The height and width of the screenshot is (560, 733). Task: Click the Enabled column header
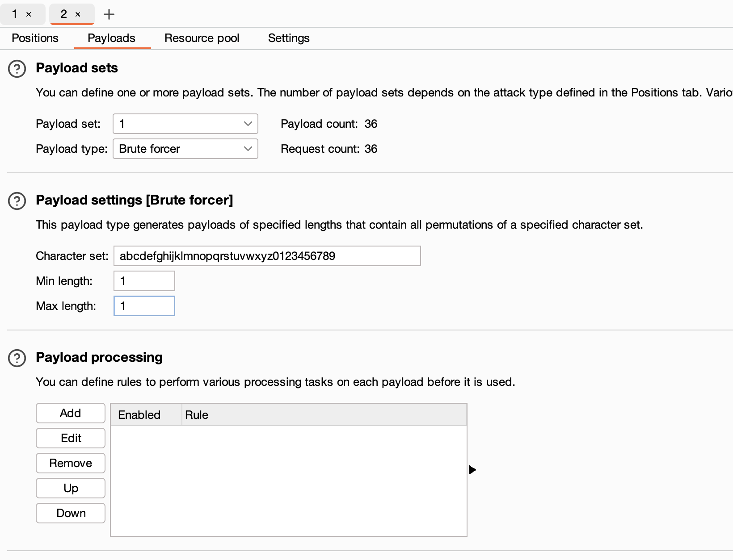[x=146, y=415]
